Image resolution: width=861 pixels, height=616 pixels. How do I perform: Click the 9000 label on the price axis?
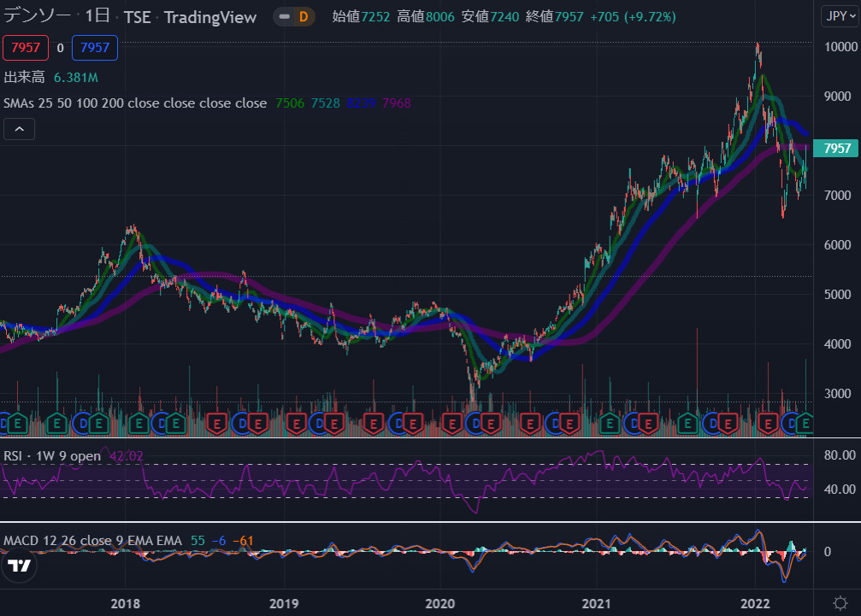tap(837, 96)
